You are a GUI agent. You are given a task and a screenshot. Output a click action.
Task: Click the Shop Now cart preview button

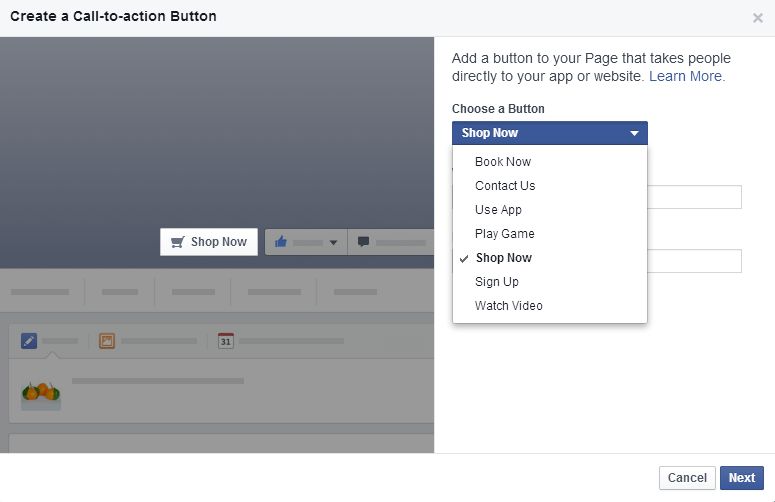coord(209,242)
